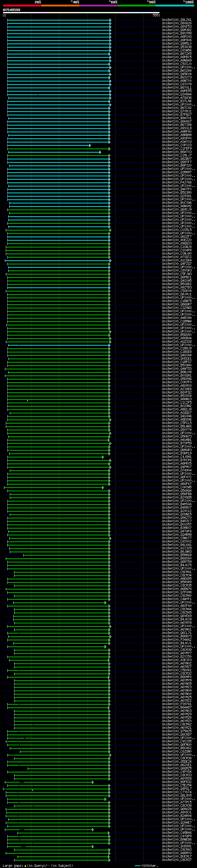This screenshot has height=868, width=197.
Task: Click UniRef100_Q5DVH6 label
Action: point(177,379)
